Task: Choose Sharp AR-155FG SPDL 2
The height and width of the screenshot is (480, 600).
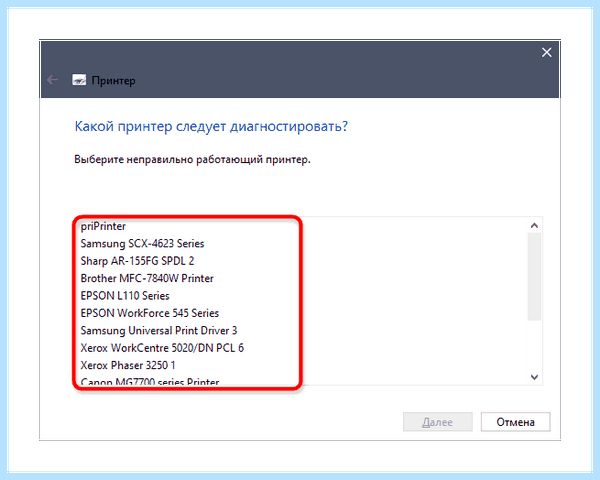Action: coord(137,261)
